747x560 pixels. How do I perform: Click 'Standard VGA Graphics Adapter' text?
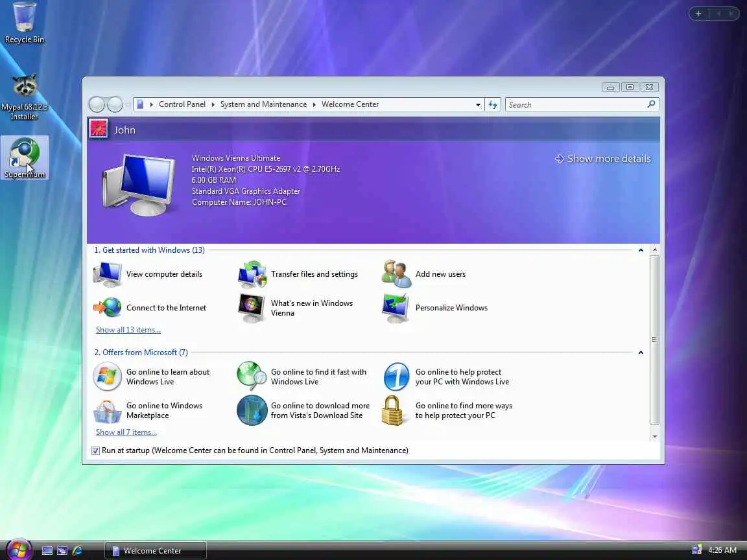246,191
